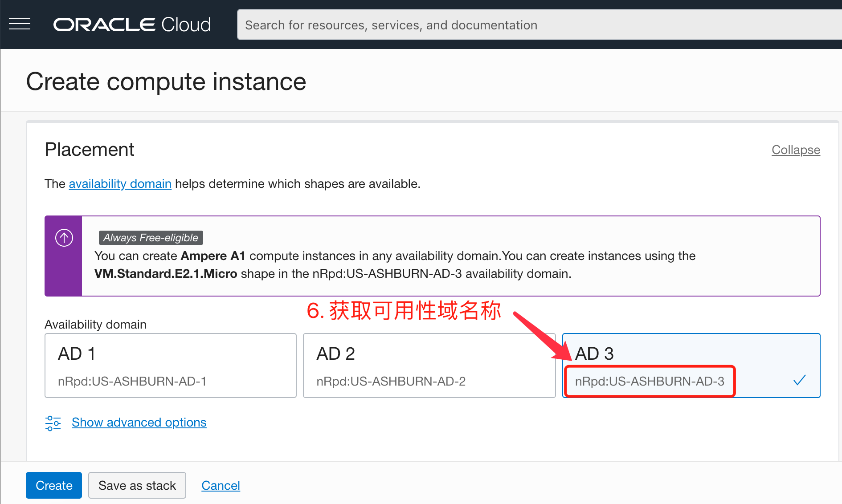Focus the resource search field
The image size is (842, 504).
tap(535, 25)
